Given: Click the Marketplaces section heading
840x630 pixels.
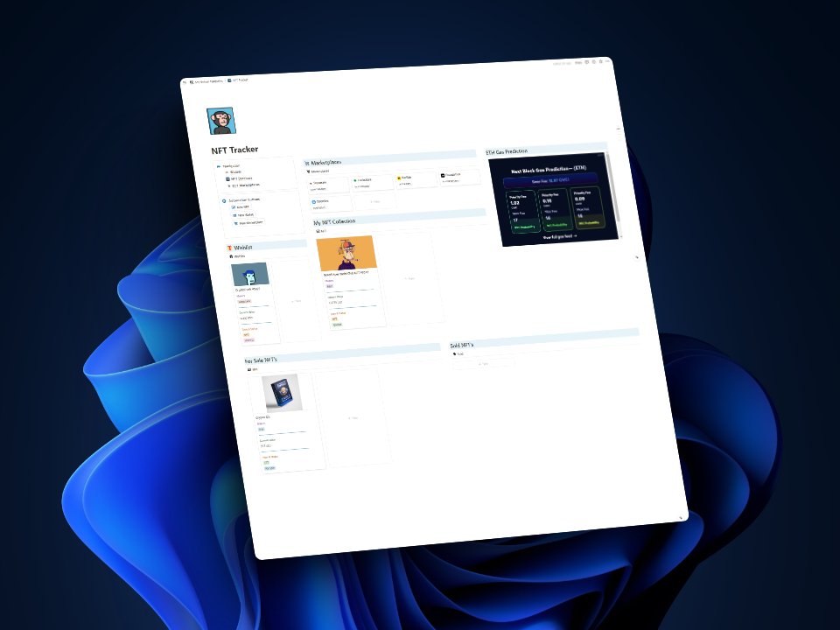Looking at the screenshot, I should tap(325, 162).
